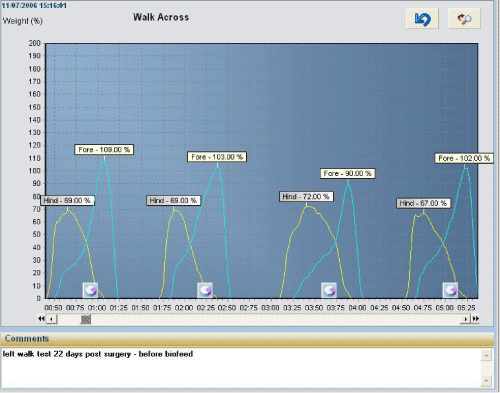500x393 pixels.
Task: Click the 00:50 time axis label
Action: tap(53, 308)
